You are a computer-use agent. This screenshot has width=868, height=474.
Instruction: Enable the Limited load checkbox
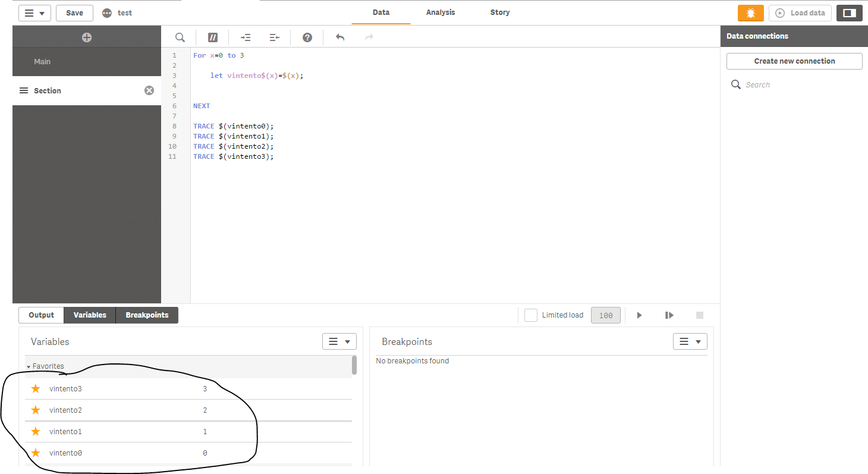531,315
